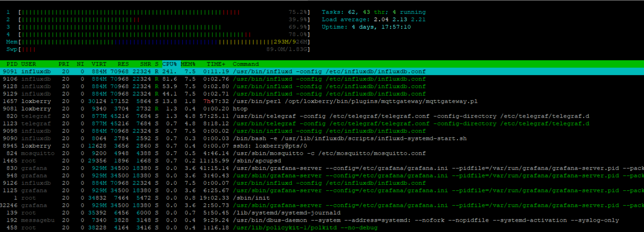
Task: Click the Command column header
Action: pos(246,64)
